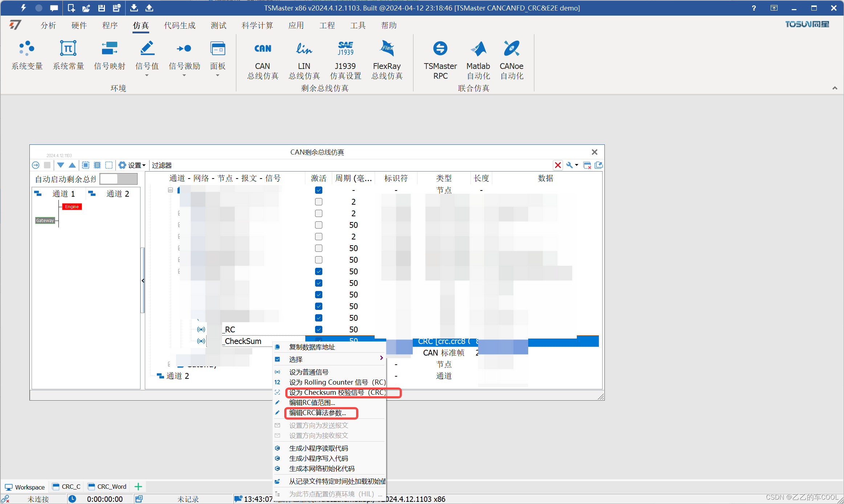The image size is (844, 504).
Task: Open LIN bus simulation (LIN 总线仿真)
Action: click(304, 60)
